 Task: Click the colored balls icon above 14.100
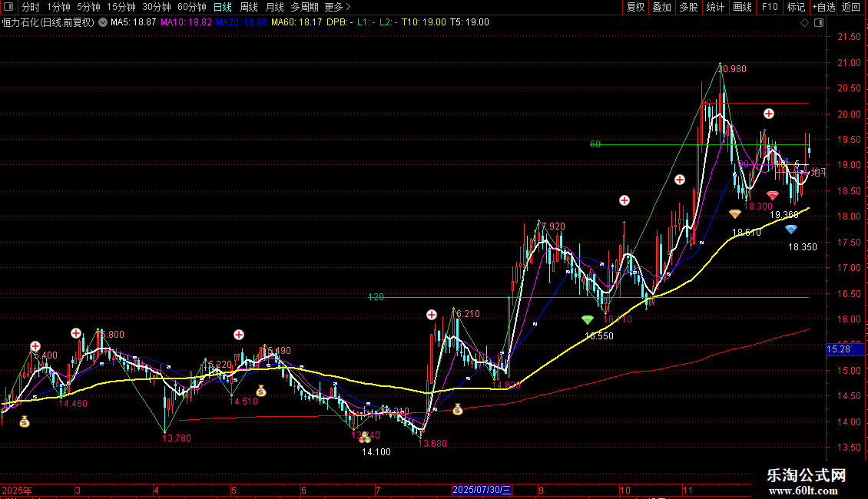(x=364, y=438)
